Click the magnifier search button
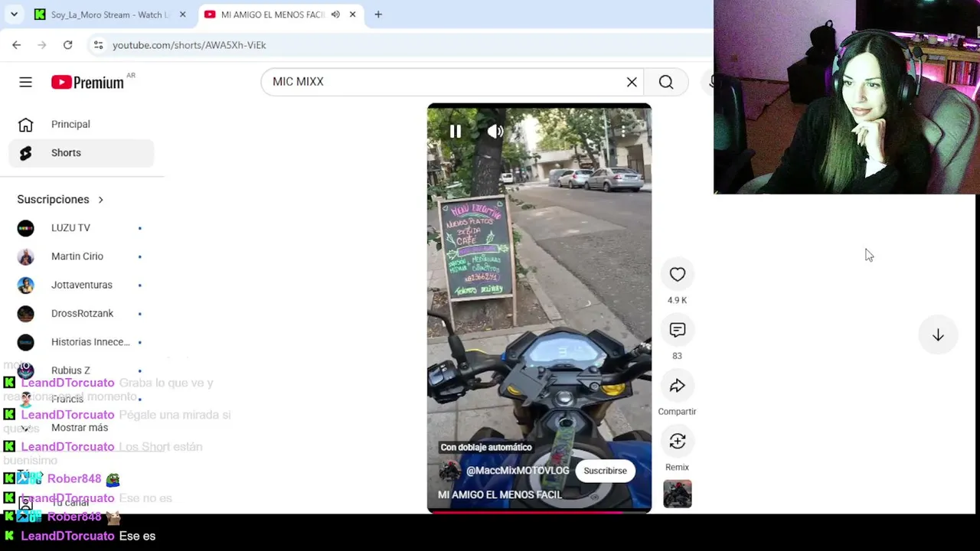This screenshot has height=551, width=980. coord(666,82)
